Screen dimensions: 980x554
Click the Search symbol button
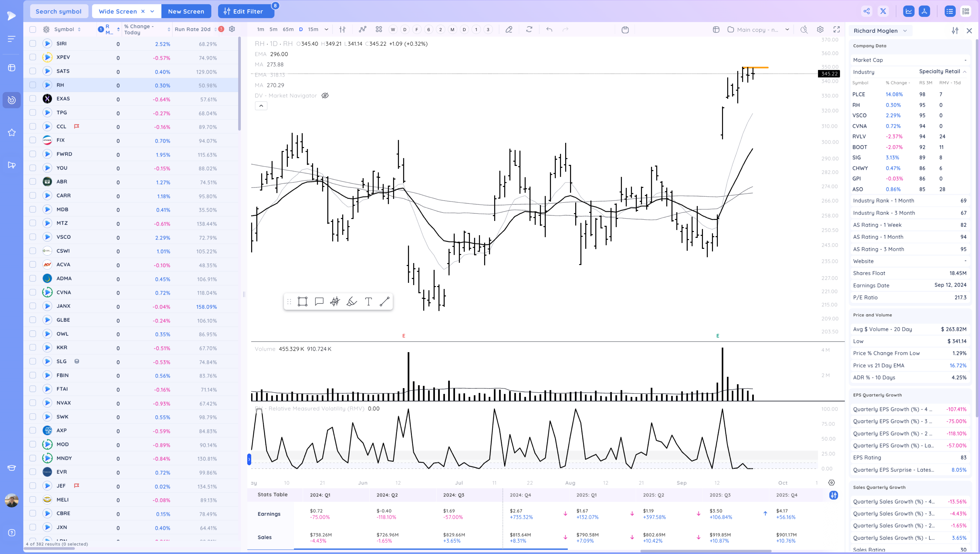coord(59,11)
